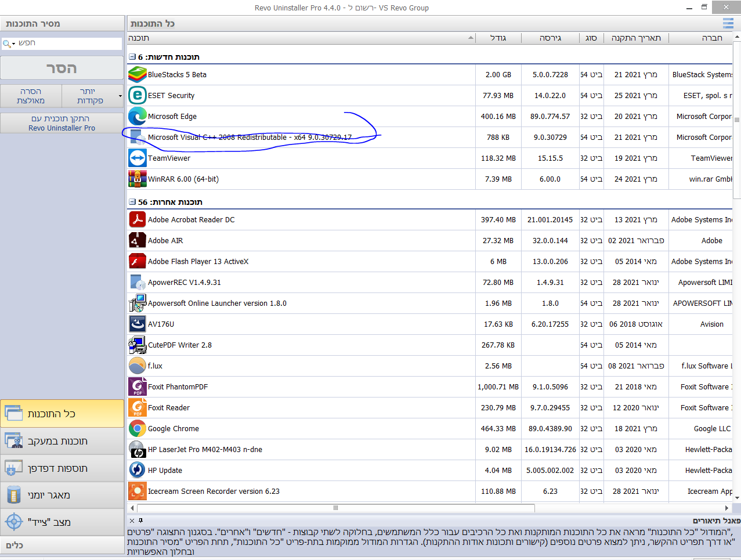Open the תוכנות במעקב section

tap(62, 441)
